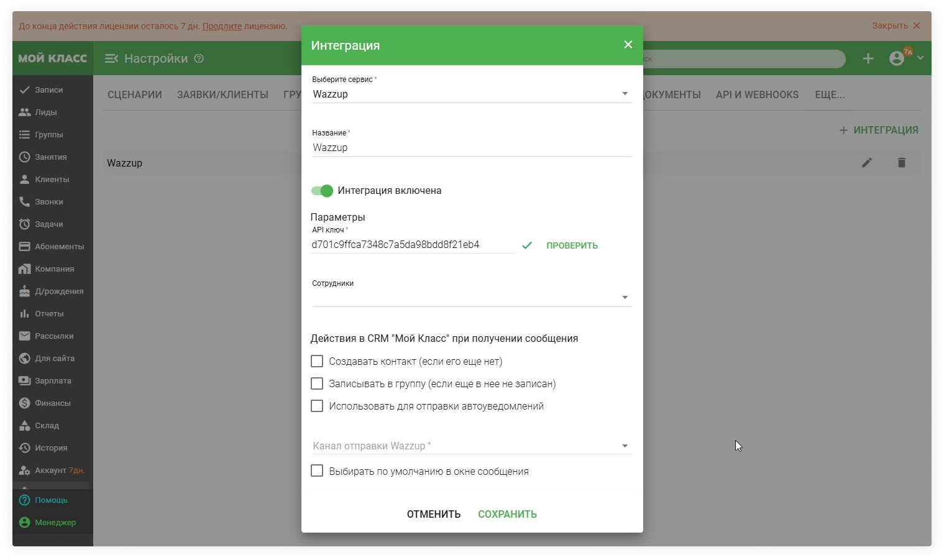Click the СОХРАНИТЬ button
Screen dimensions: 944x560
point(507,514)
